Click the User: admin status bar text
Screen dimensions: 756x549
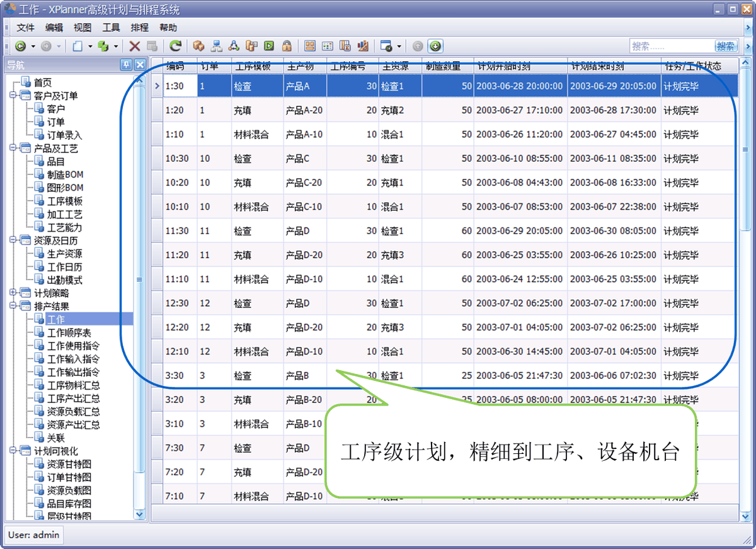(34, 535)
